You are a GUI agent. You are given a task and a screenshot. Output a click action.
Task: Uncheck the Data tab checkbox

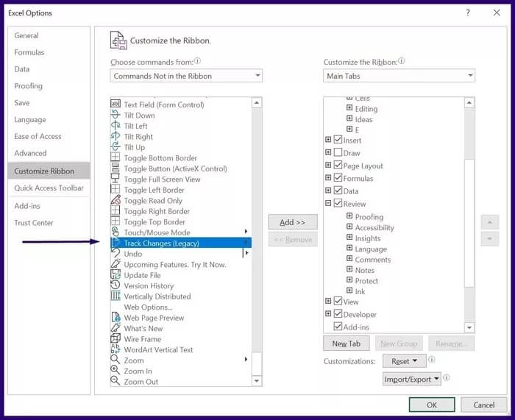[x=338, y=191]
